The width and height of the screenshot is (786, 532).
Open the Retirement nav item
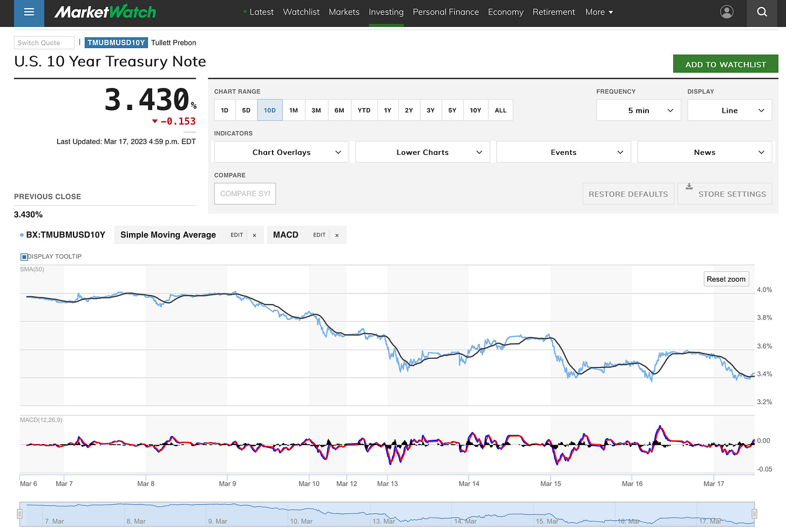[x=554, y=12]
